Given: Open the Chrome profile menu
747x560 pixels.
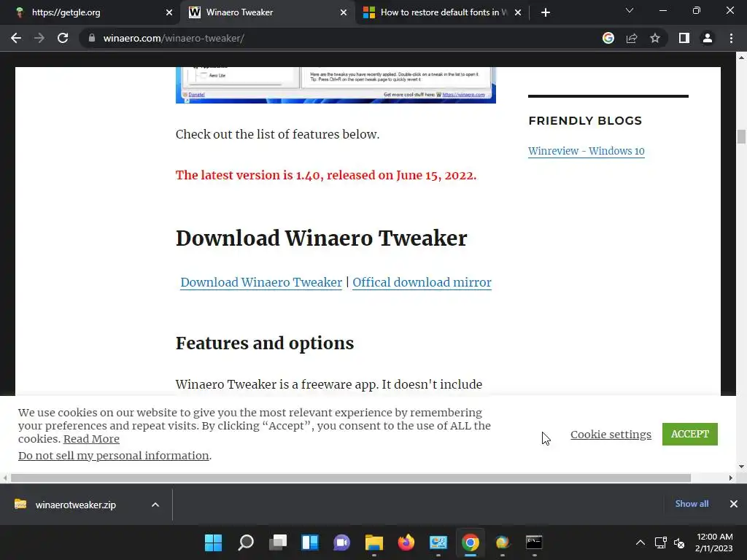Looking at the screenshot, I should coord(708,38).
